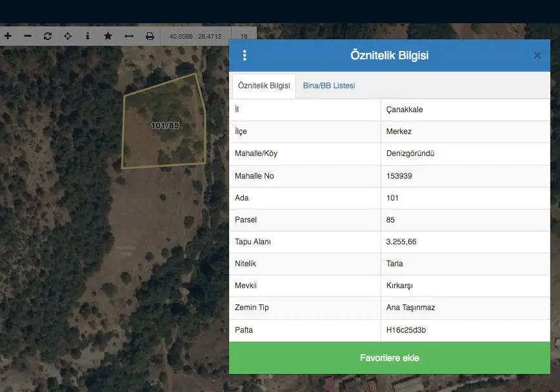Viewport: 560px width, 392px height.
Task: Open favorites with the star icon
Action: click(x=108, y=36)
